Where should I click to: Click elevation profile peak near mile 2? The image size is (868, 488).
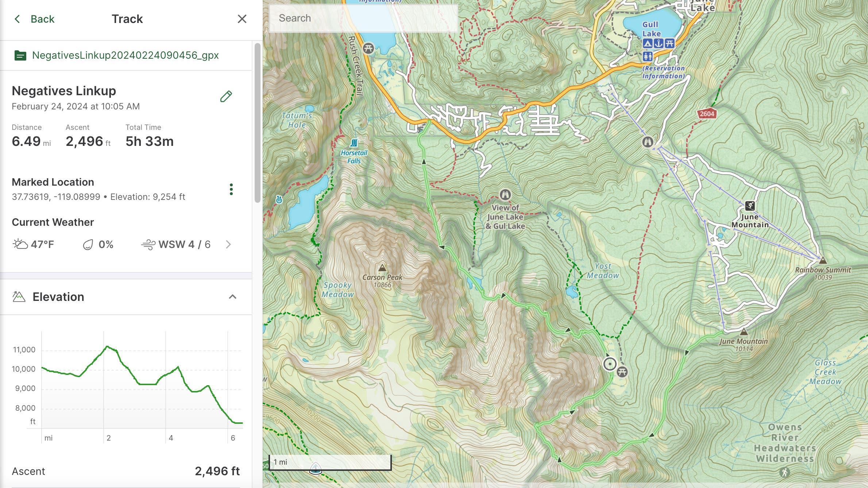pos(107,346)
